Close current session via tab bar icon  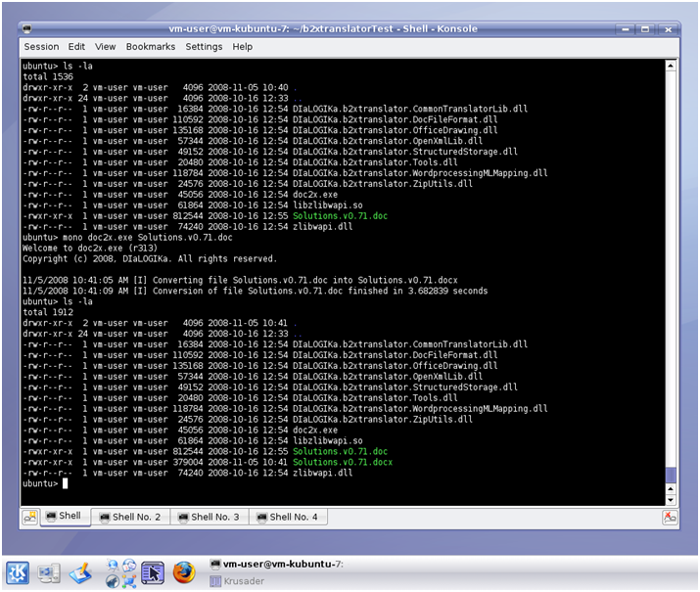(x=670, y=517)
